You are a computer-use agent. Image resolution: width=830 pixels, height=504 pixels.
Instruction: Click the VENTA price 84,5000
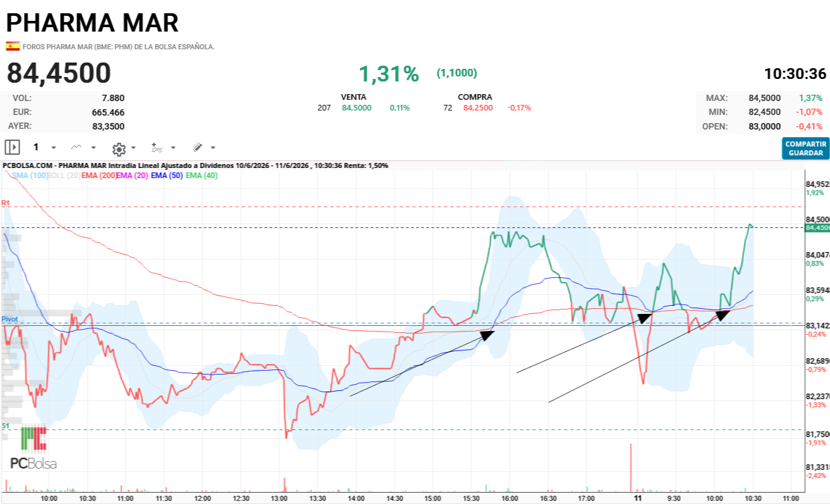point(357,108)
